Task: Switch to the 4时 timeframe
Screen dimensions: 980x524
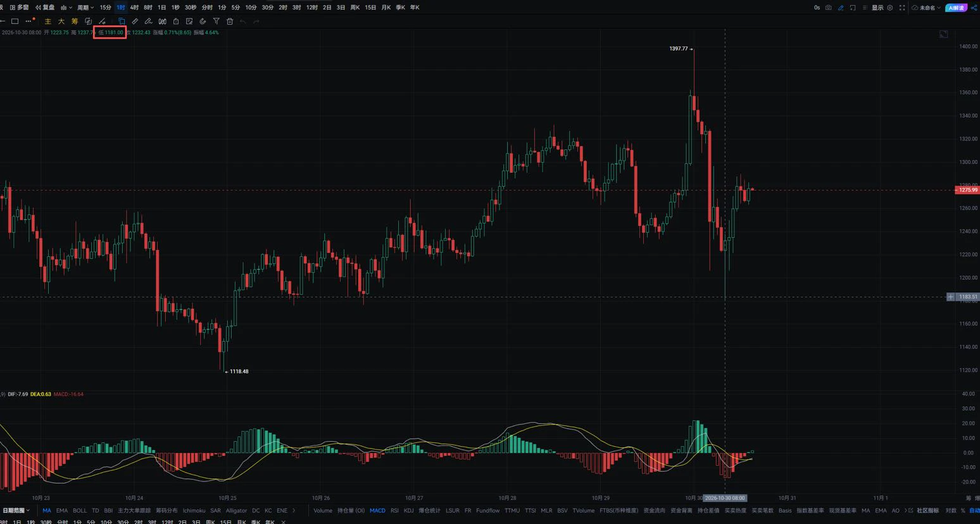Action: pyautogui.click(x=134, y=8)
